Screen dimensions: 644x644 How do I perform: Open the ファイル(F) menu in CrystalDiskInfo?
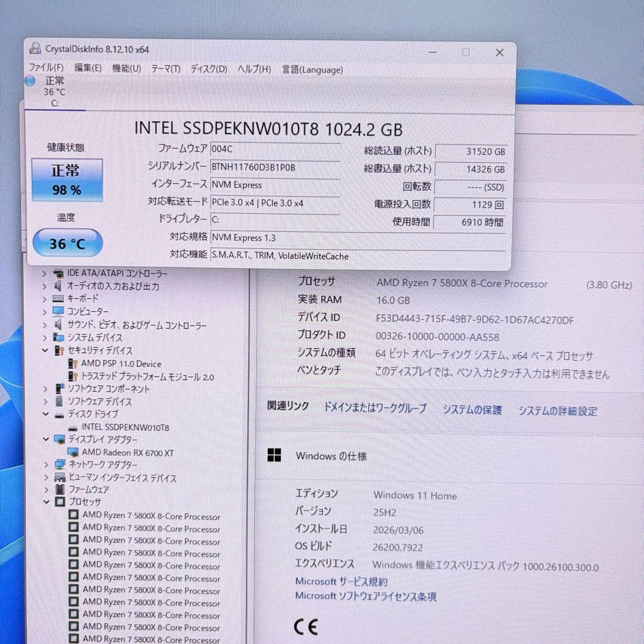tap(45, 67)
